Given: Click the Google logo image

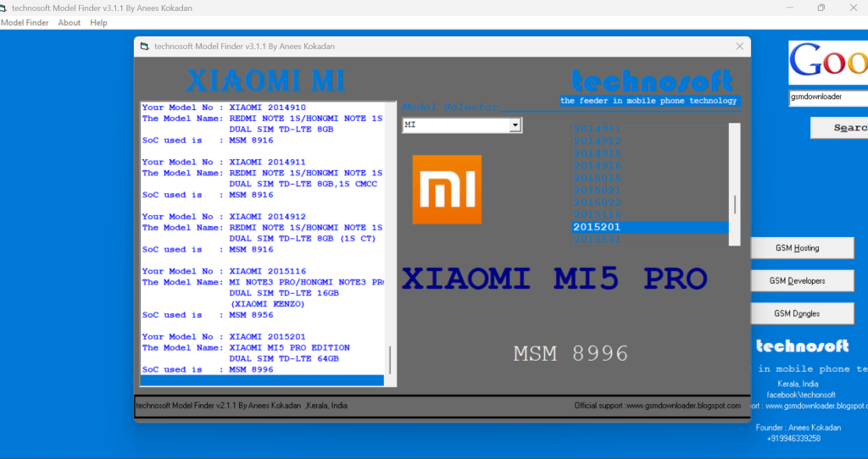Looking at the screenshot, I should pos(828,62).
